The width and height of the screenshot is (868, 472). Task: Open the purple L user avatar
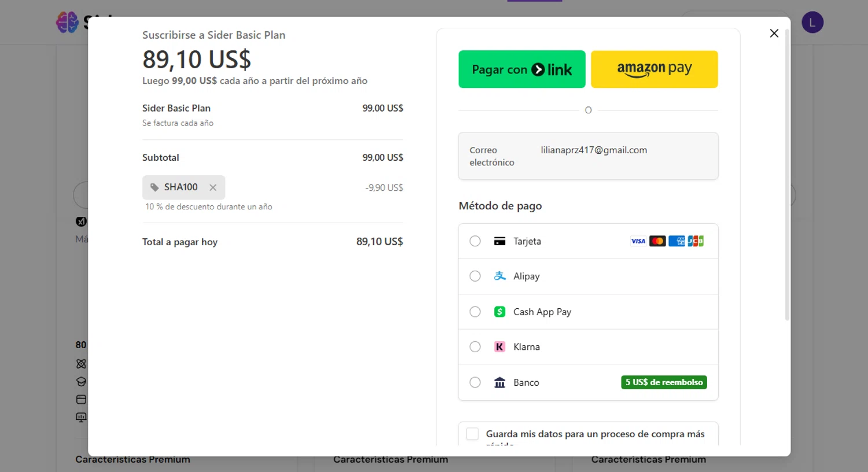coord(812,23)
